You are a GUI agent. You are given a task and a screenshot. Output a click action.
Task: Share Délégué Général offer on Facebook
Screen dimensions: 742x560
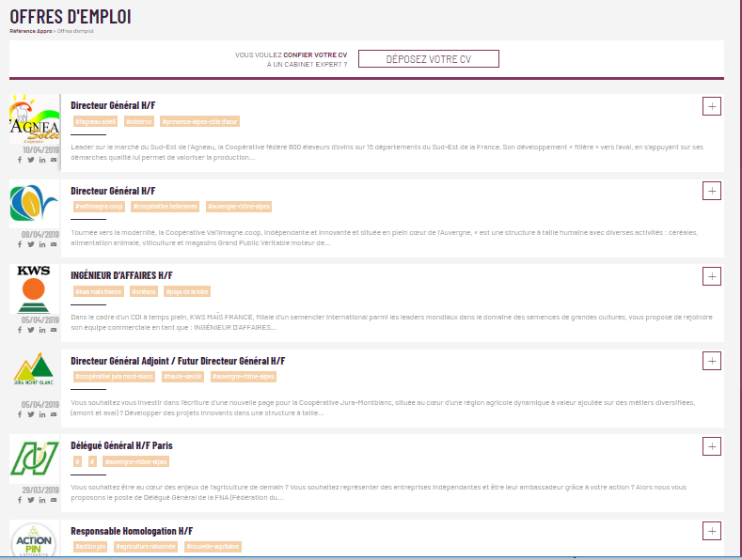pyautogui.click(x=20, y=500)
